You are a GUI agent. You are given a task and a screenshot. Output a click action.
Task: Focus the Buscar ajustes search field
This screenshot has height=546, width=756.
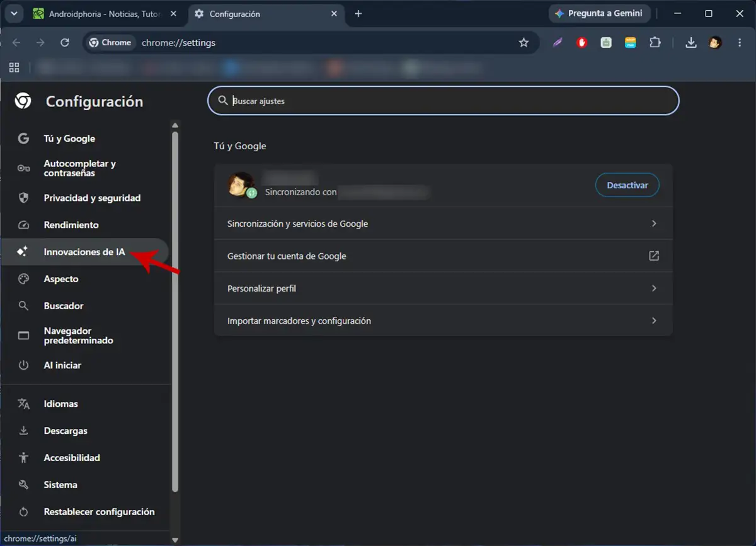pyautogui.click(x=443, y=101)
